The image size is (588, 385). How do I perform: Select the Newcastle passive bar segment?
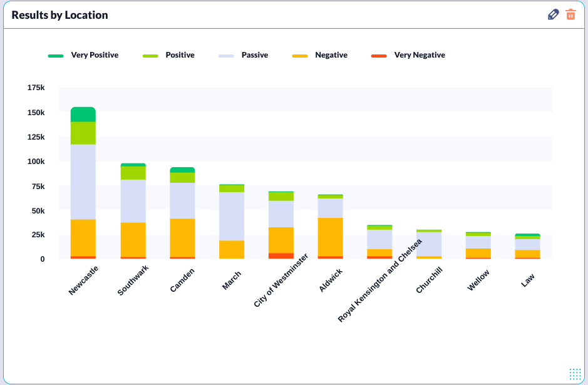click(83, 182)
